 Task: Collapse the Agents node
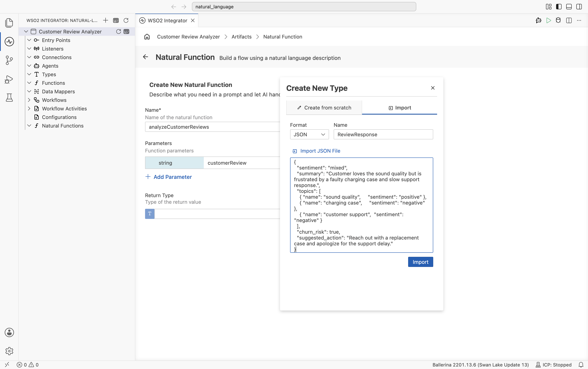(x=29, y=66)
